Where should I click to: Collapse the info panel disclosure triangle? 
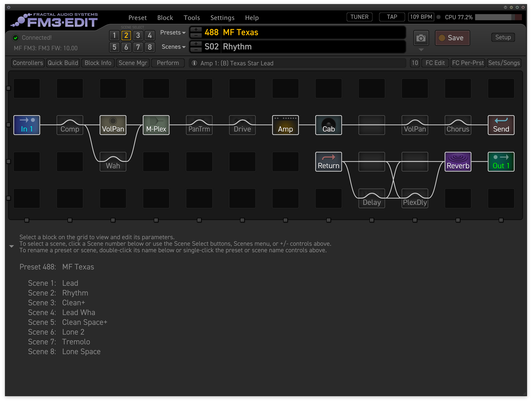(11, 246)
